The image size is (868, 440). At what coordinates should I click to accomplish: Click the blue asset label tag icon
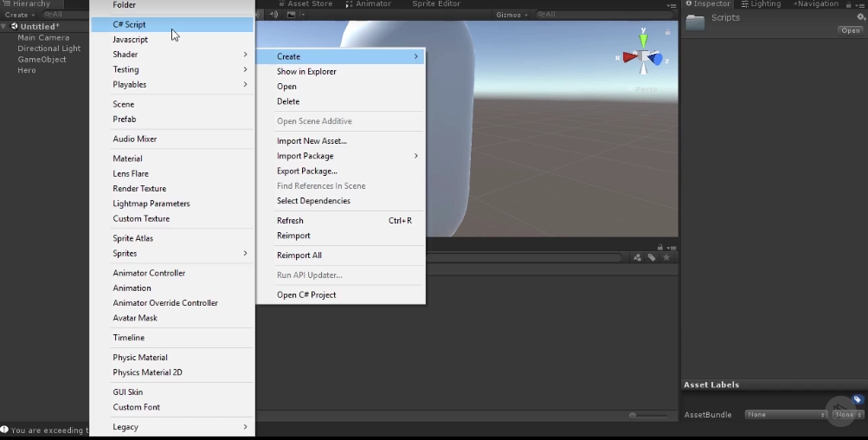(x=858, y=399)
